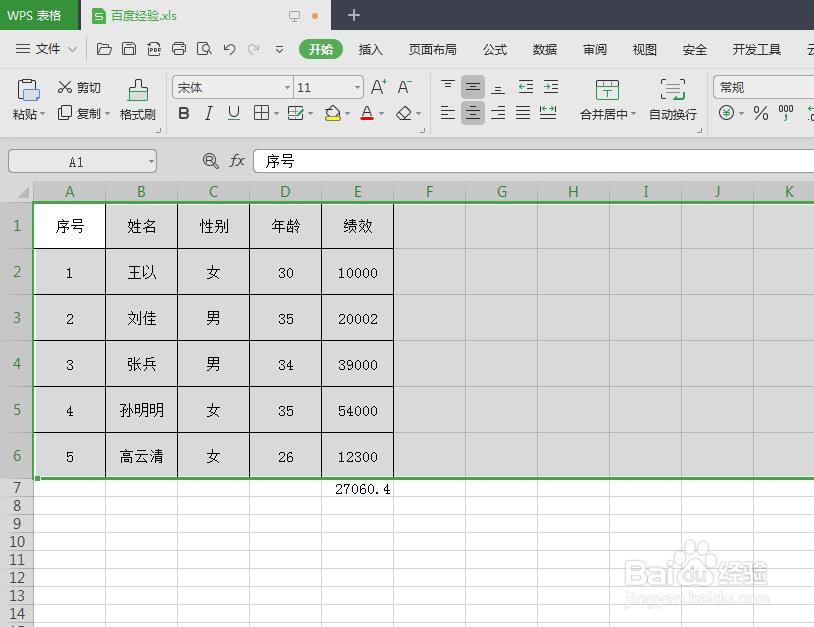Open the font name dropdown

point(287,87)
